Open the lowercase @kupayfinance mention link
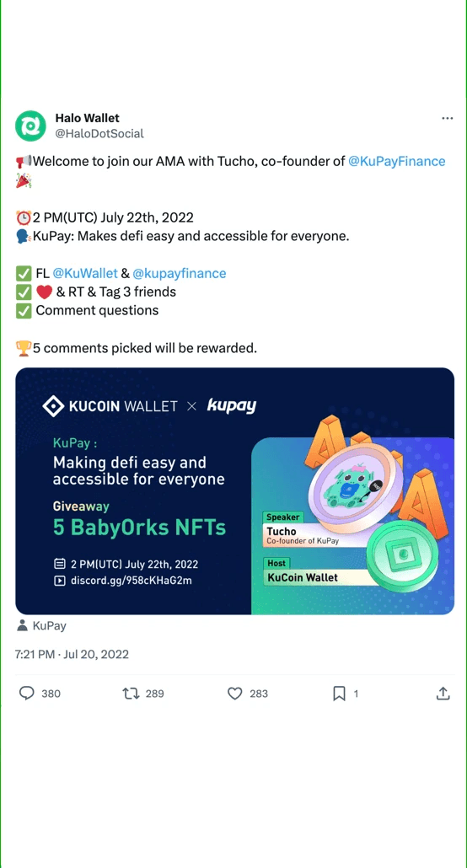 (x=180, y=273)
